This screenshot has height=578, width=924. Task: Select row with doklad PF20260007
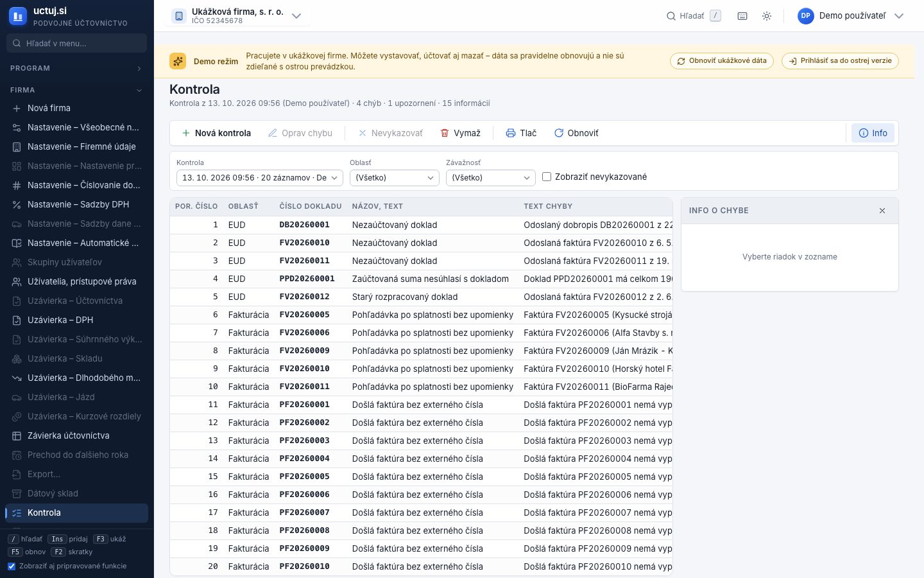click(421, 512)
